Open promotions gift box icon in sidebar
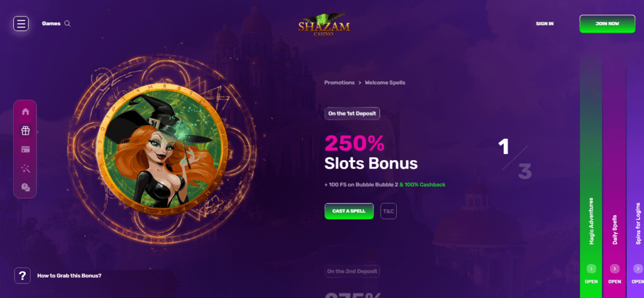This screenshot has height=298, width=644. click(25, 131)
